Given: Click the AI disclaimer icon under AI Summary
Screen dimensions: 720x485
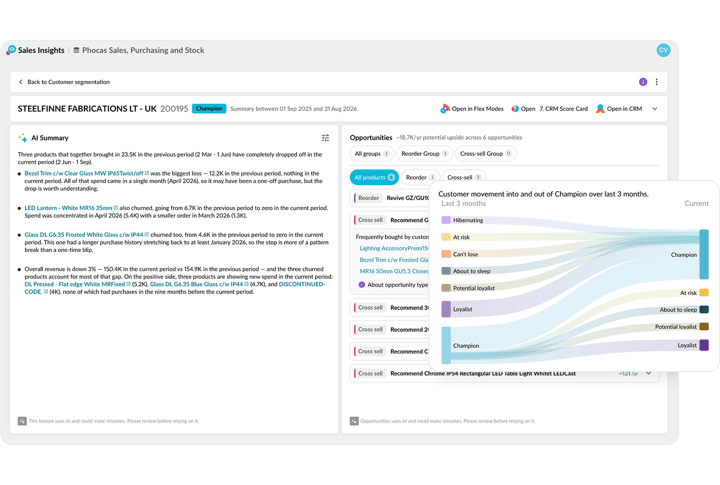Looking at the screenshot, I should click(22, 421).
